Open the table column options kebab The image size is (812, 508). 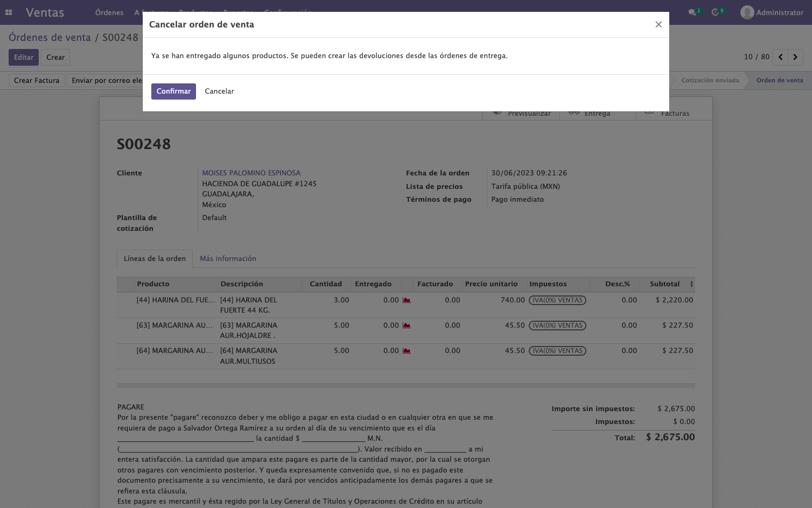(691, 284)
